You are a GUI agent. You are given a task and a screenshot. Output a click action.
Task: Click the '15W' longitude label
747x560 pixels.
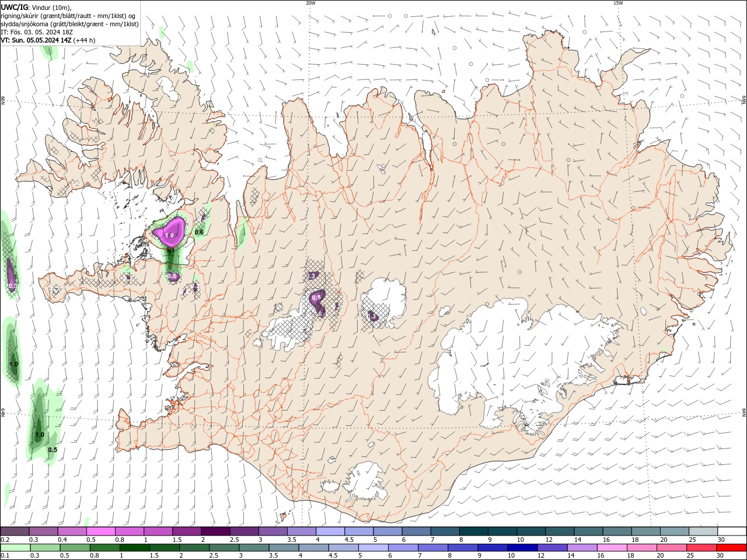point(618,3)
